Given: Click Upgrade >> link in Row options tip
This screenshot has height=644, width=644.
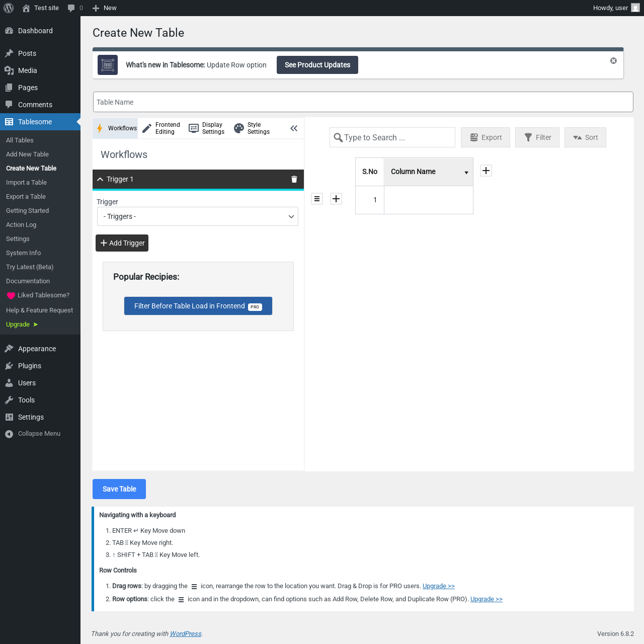Looking at the screenshot, I should point(487,599).
